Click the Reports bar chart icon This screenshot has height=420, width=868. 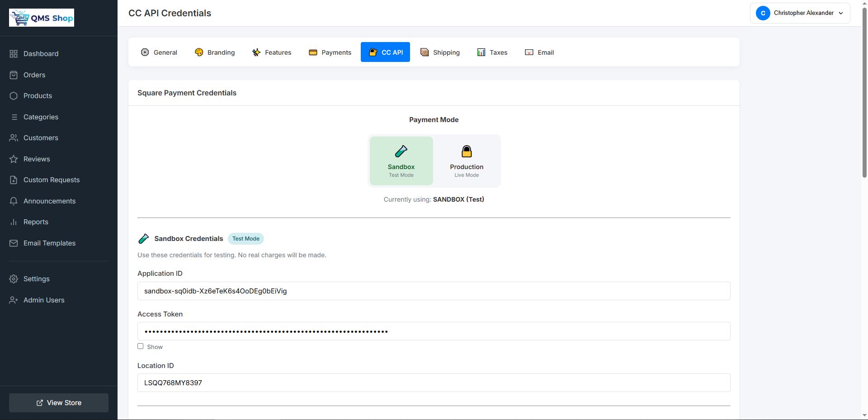pos(14,222)
